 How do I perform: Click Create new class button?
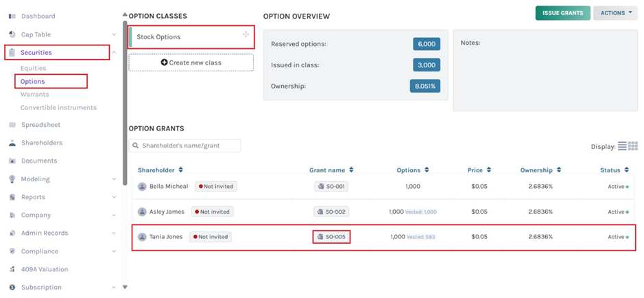(191, 62)
